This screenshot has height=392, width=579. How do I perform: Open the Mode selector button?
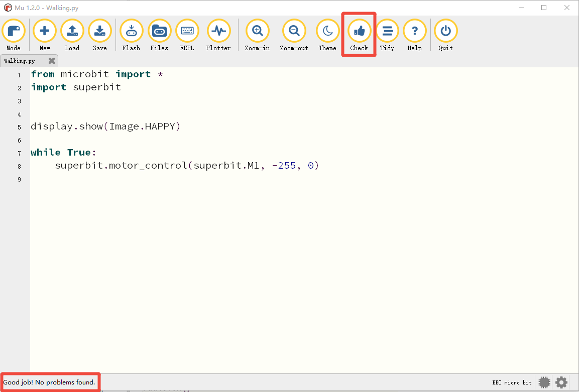(x=13, y=36)
